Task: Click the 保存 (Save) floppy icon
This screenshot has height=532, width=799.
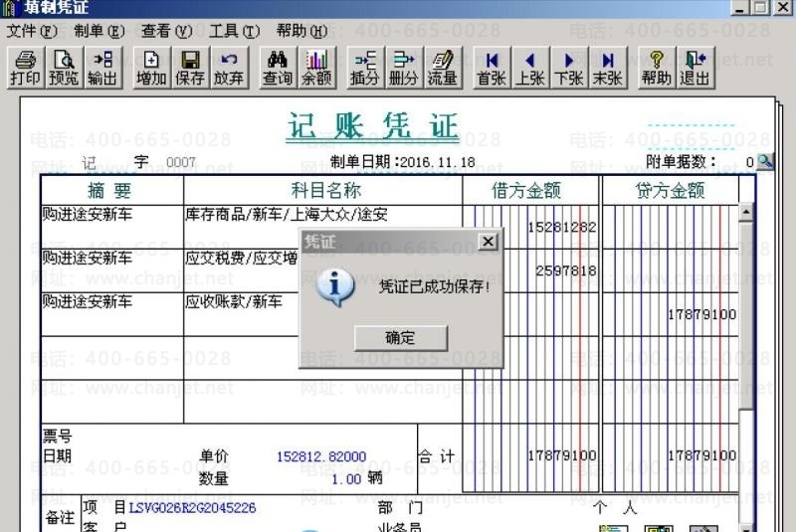Action: coord(190,68)
